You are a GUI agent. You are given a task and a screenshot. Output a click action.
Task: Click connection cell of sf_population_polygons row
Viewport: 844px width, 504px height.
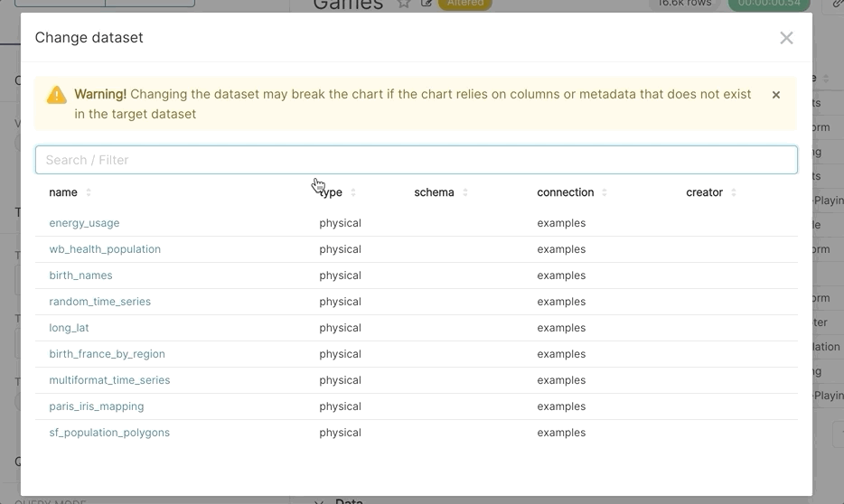coord(561,433)
